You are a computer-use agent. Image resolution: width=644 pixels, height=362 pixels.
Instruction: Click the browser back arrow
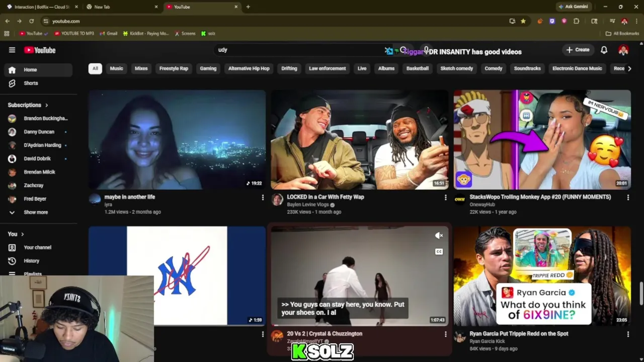tap(7, 21)
